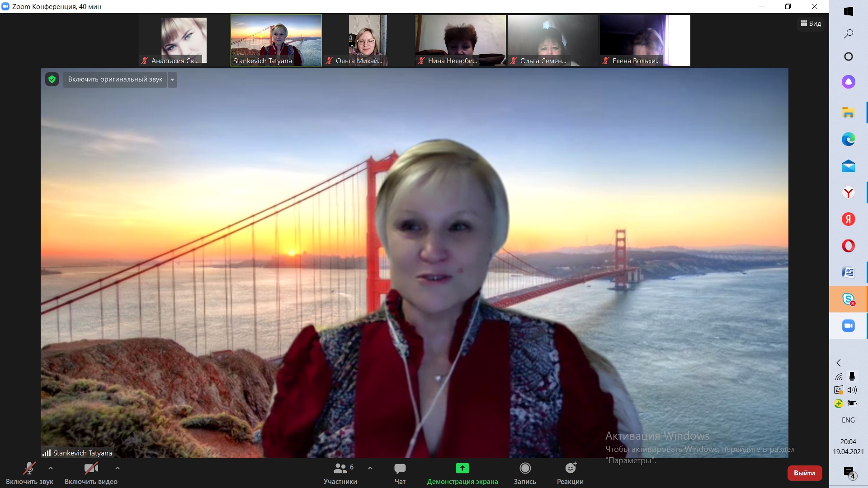This screenshot has height=488, width=868.
Task: Expand audio options arrow next to microphone
Action: (x=51, y=468)
